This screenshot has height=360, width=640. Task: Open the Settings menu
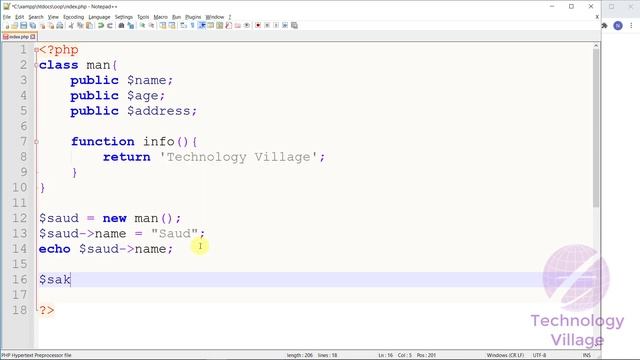click(124, 17)
